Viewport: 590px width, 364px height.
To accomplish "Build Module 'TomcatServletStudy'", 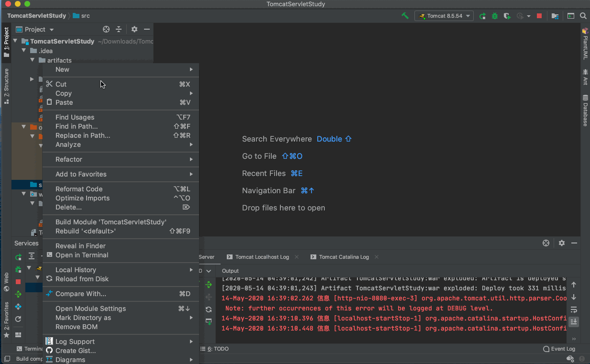I will click(121, 222).
